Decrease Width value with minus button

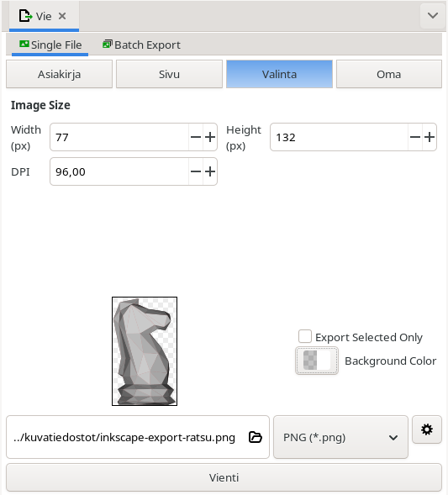(x=196, y=137)
